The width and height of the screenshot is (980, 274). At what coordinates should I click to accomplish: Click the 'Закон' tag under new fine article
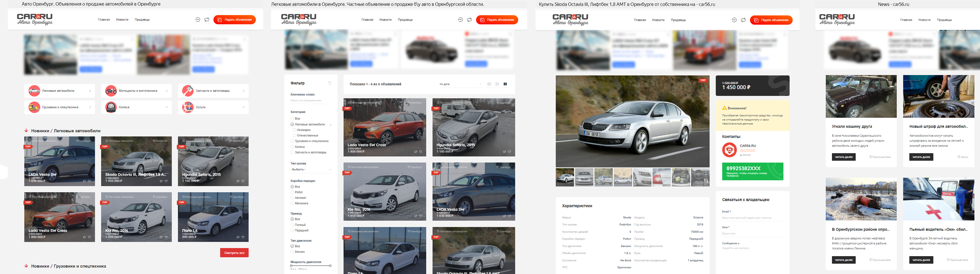pyautogui.click(x=963, y=157)
